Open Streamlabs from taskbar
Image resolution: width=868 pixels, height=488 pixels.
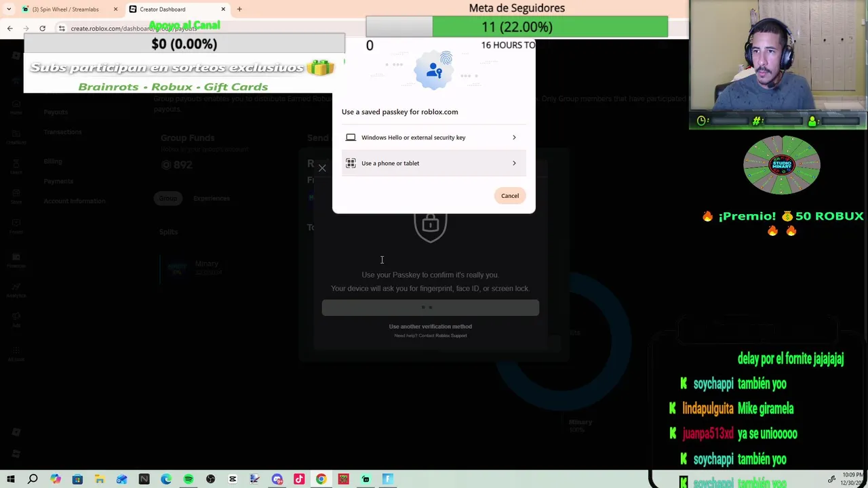coord(366,480)
